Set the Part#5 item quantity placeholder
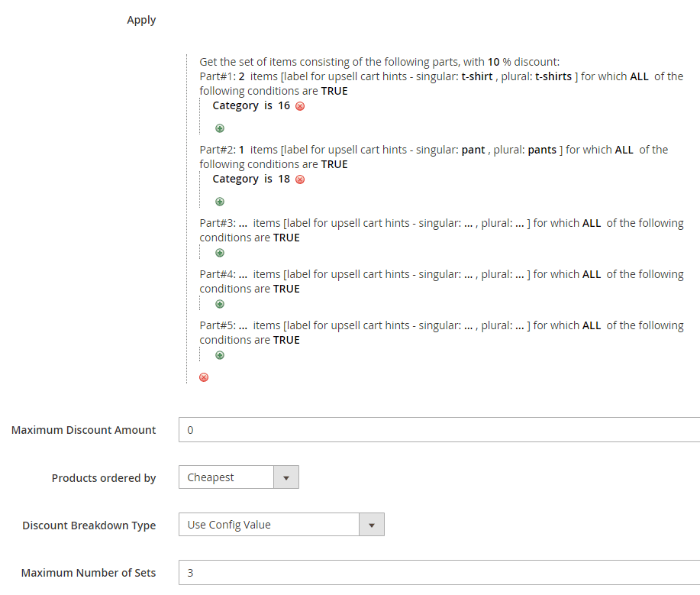Image resolution: width=700 pixels, height=595 pixels. pos(243,325)
